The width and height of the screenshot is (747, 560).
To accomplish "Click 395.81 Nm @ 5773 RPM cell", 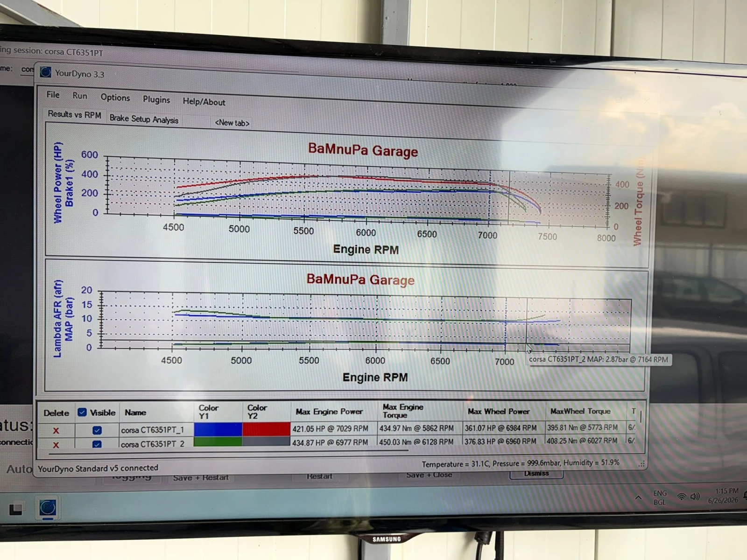I will click(x=582, y=427).
